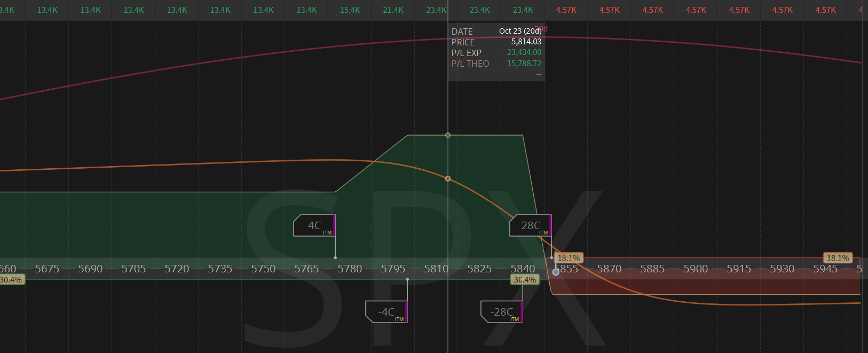Screen dimensions: 868x353
Task: Click the 5720 price axis label
Action: tap(177, 269)
